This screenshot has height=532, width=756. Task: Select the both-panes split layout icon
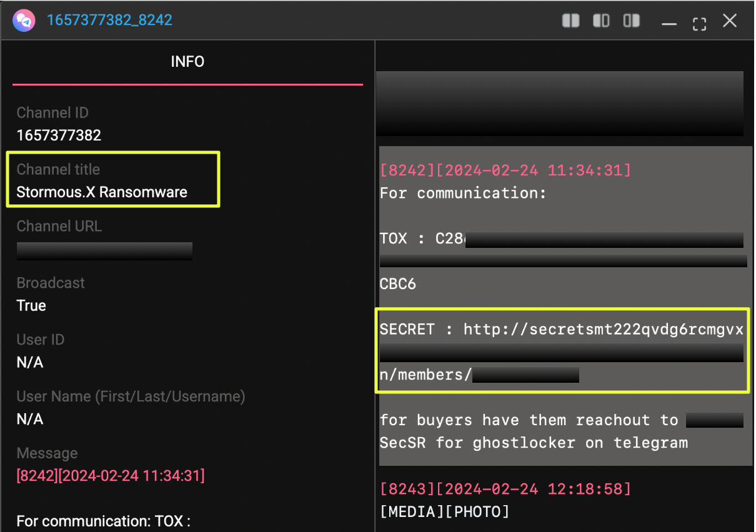570,21
